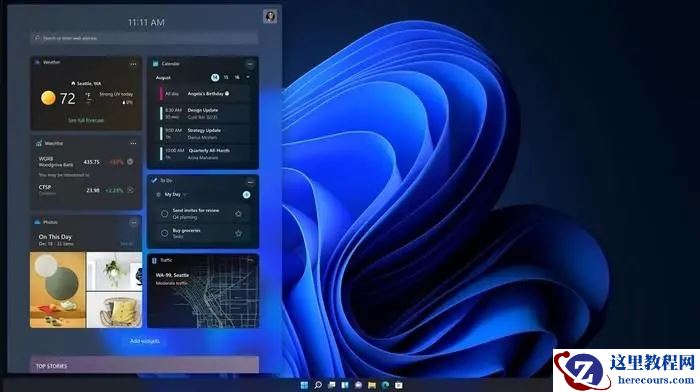This screenshot has width=700, height=392.
Task: Select date 16 in Calendar
Action: [x=237, y=77]
